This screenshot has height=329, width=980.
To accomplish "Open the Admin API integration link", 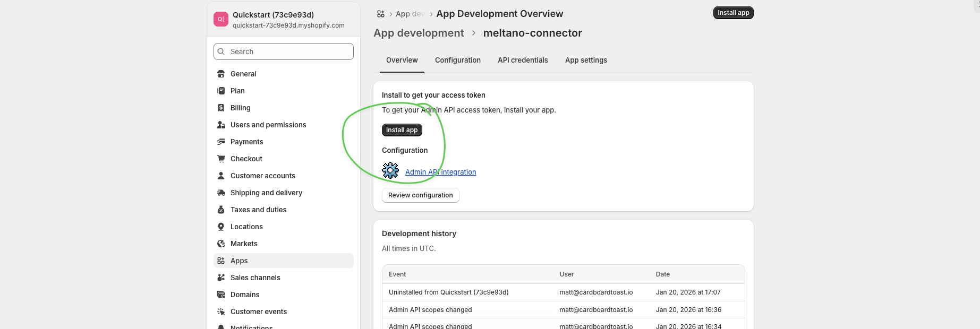I will pyautogui.click(x=440, y=172).
